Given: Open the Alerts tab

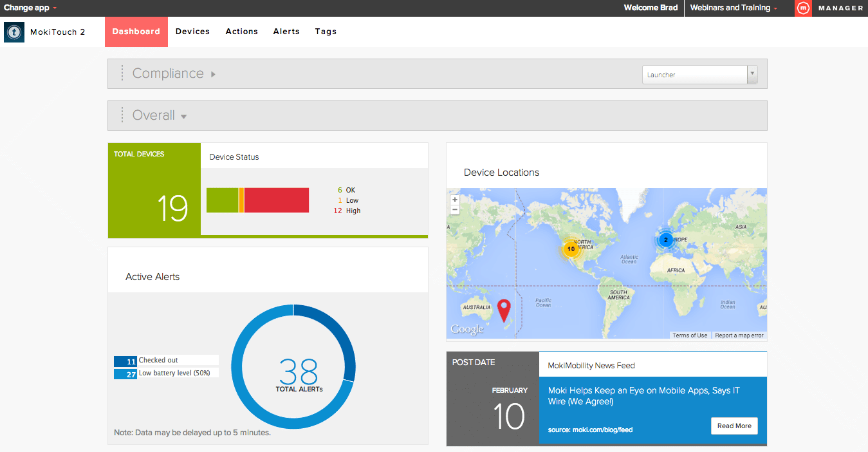Looking at the screenshot, I should (x=286, y=32).
